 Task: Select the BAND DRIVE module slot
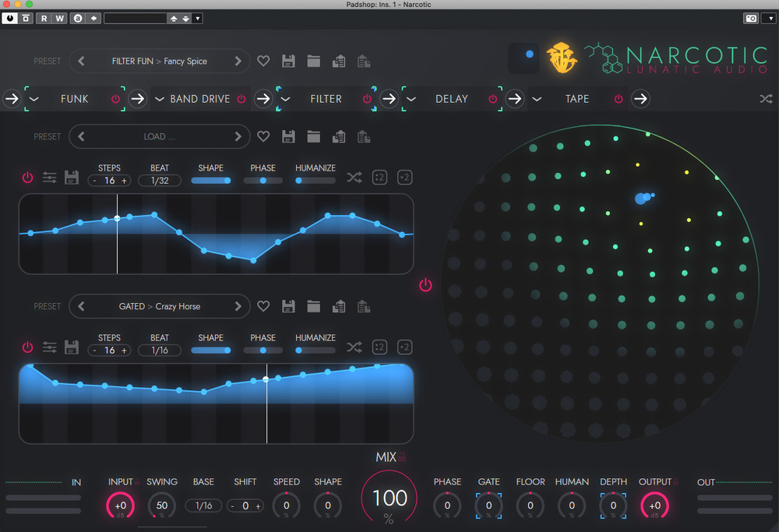coord(200,99)
